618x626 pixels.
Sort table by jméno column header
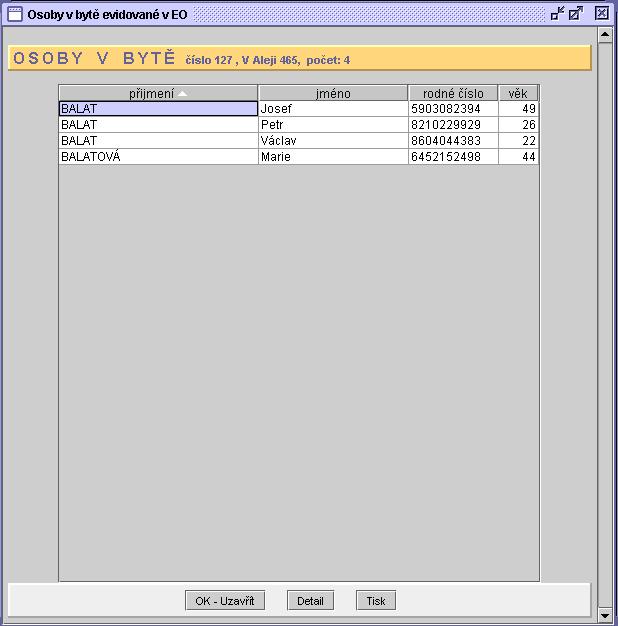point(333,93)
